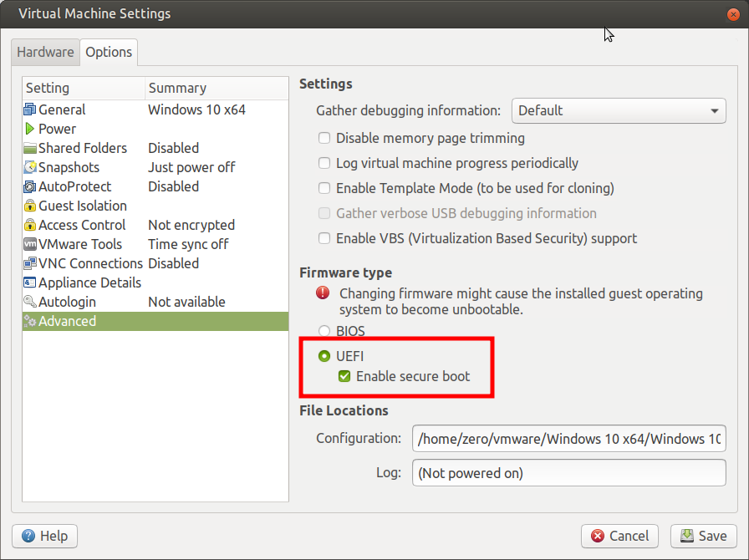Select VNC Connections in settings list

click(155, 263)
